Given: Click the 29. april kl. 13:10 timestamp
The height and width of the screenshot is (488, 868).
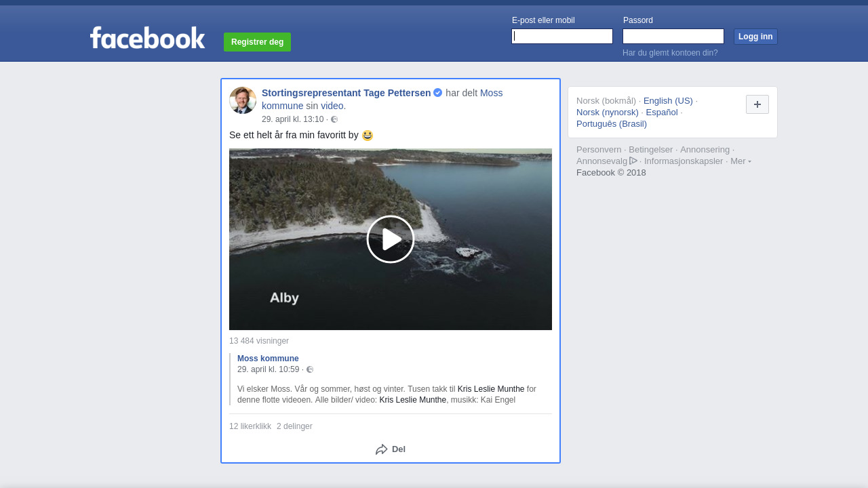Looking at the screenshot, I should (x=293, y=119).
